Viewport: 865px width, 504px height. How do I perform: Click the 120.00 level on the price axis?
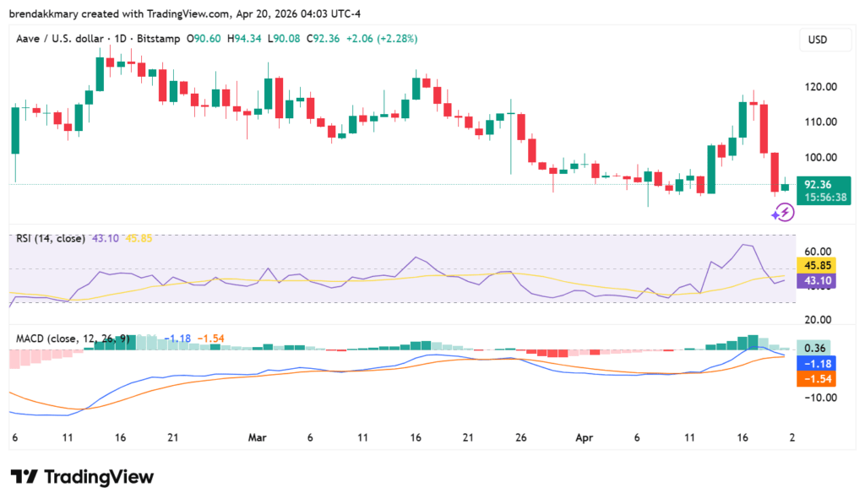click(820, 87)
